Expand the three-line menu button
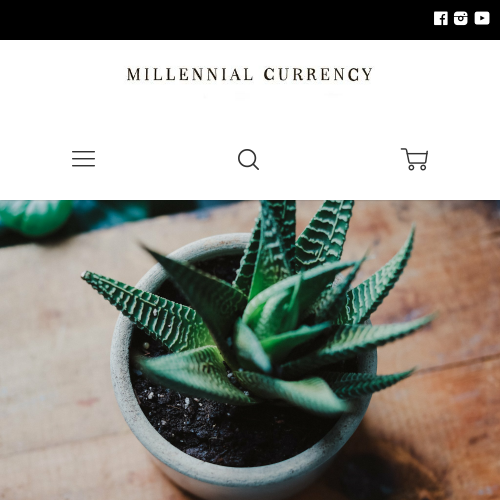The width and height of the screenshot is (500, 500). click(x=84, y=159)
